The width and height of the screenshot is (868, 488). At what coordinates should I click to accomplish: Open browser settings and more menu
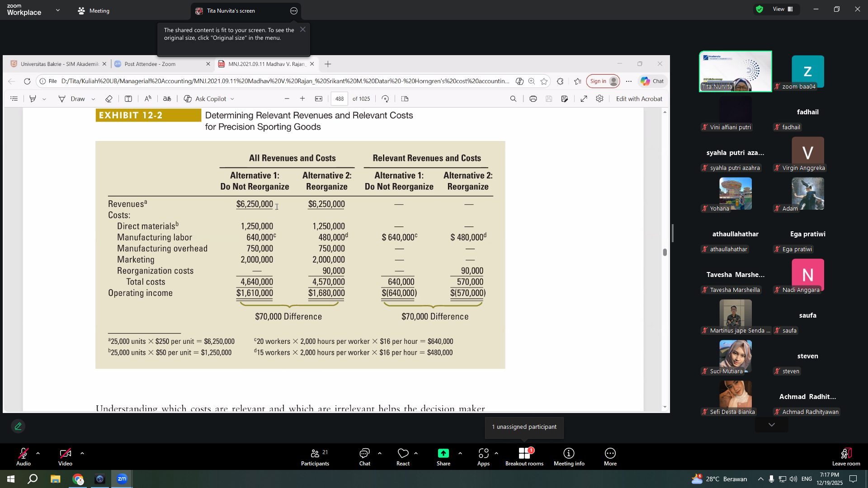[628, 81]
